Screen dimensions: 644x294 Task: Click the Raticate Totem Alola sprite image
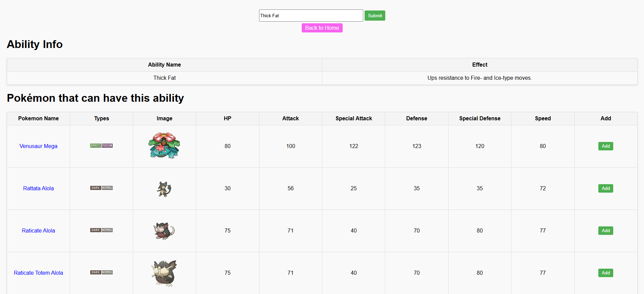tap(164, 273)
